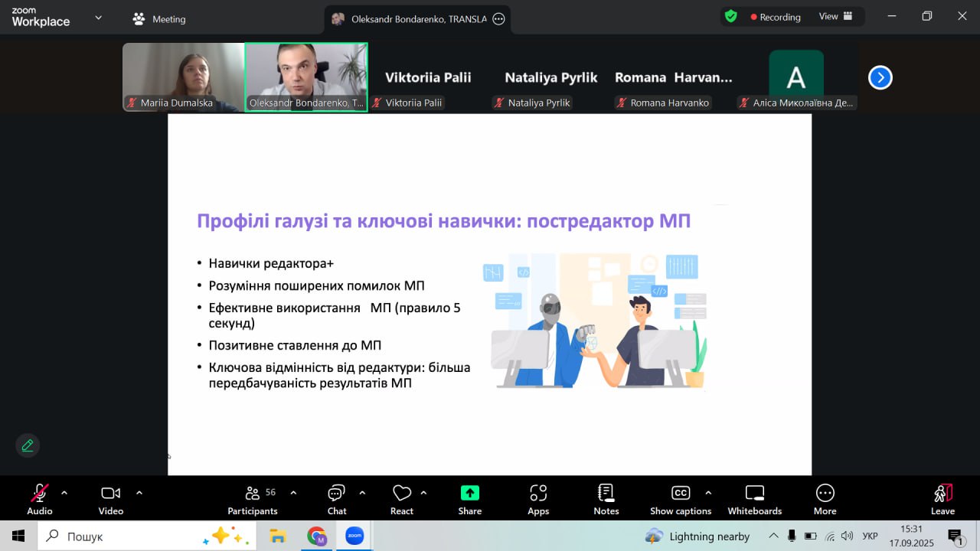
Task: Toggle the Video camera on
Action: (111, 499)
